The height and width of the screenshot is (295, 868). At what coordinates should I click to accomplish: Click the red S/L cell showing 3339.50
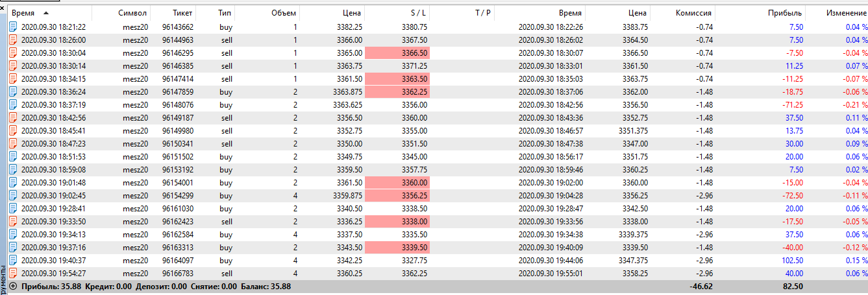[397, 248]
